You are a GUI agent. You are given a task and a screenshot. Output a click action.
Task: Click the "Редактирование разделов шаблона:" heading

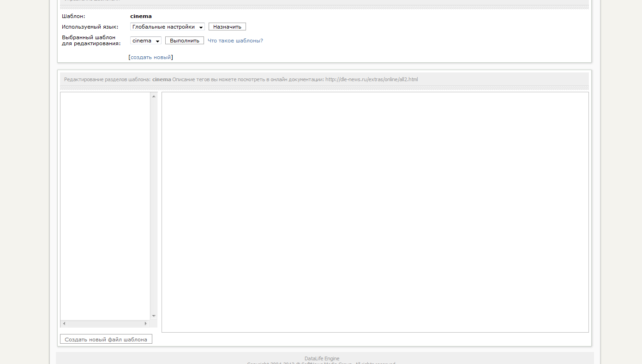[x=107, y=79]
